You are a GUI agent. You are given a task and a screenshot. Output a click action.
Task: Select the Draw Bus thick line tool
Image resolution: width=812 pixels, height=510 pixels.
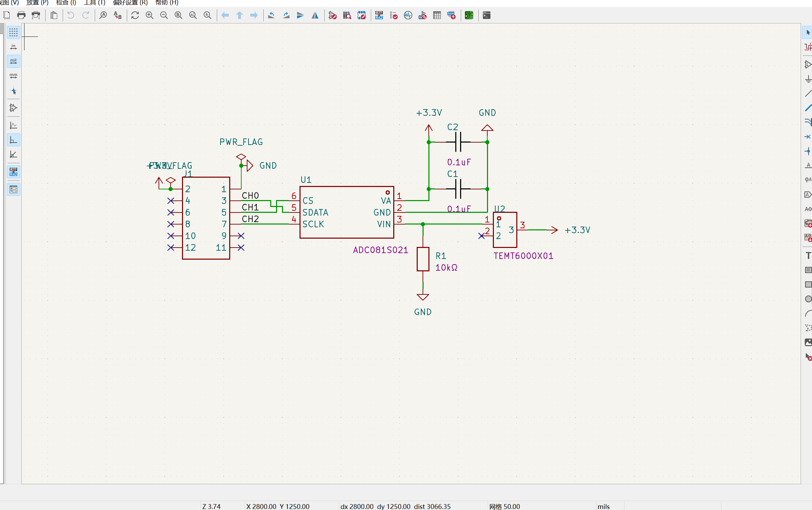click(808, 108)
